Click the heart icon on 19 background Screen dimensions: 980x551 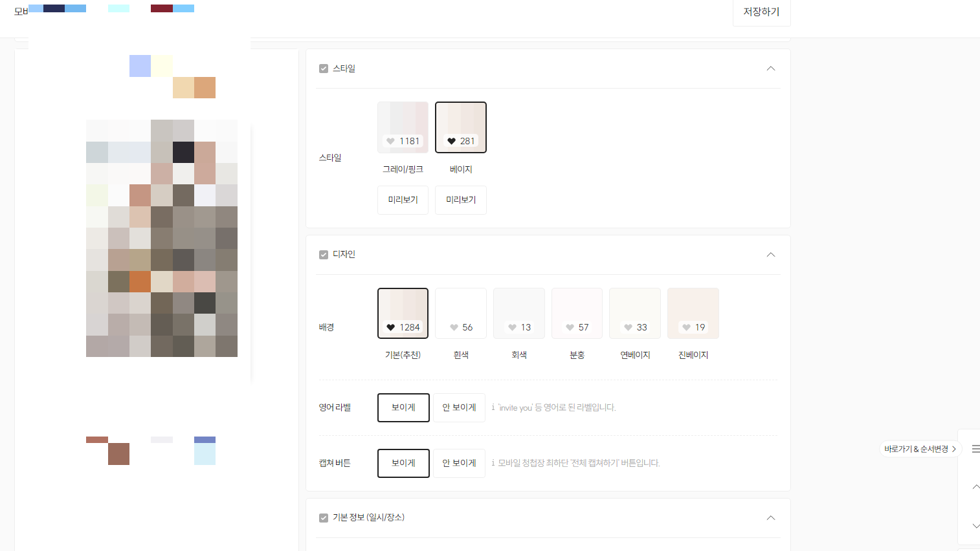coord(686,327)
